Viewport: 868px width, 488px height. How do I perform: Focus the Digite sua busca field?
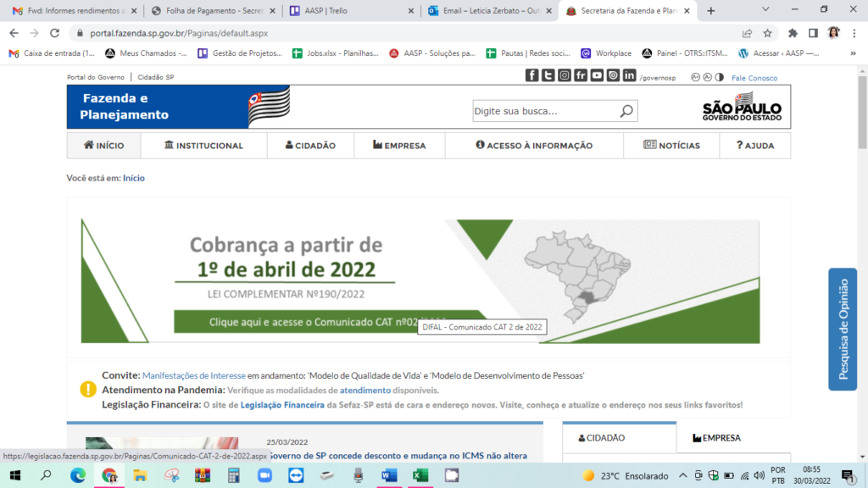tap(545, 111)
